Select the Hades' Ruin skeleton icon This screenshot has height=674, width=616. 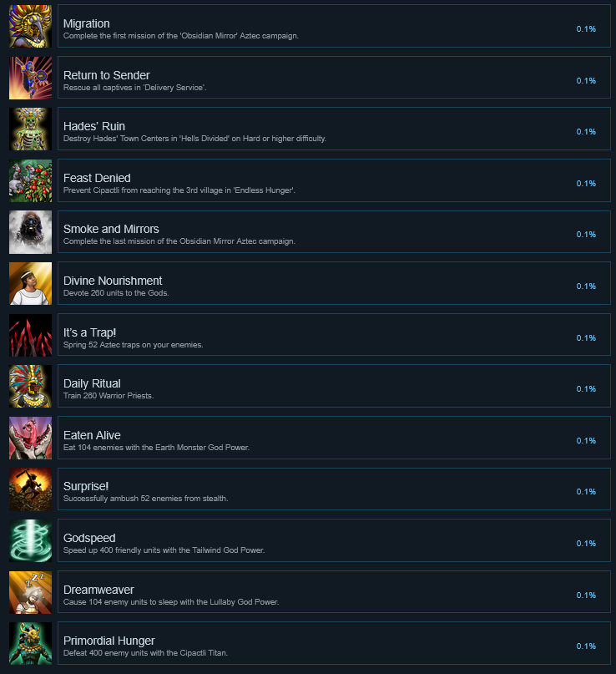coord(31,129)
